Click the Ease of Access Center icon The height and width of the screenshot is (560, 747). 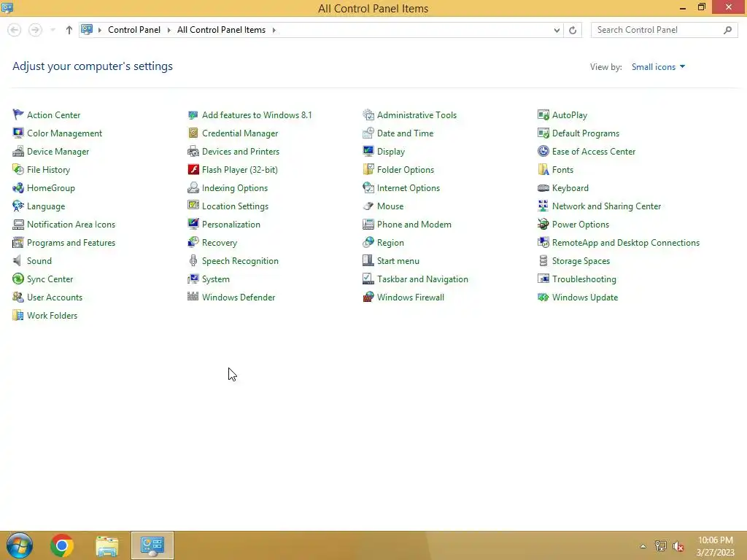click(x=543, y=152)
